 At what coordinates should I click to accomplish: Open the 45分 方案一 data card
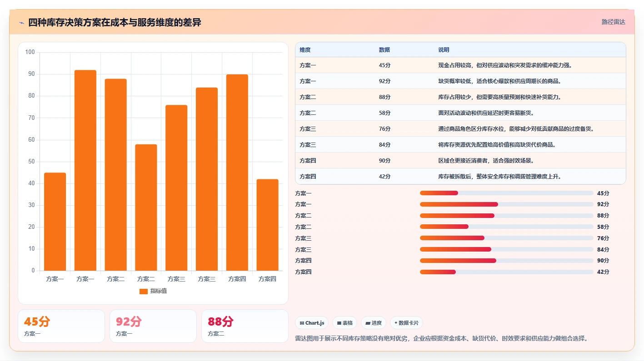pos(61,326)
